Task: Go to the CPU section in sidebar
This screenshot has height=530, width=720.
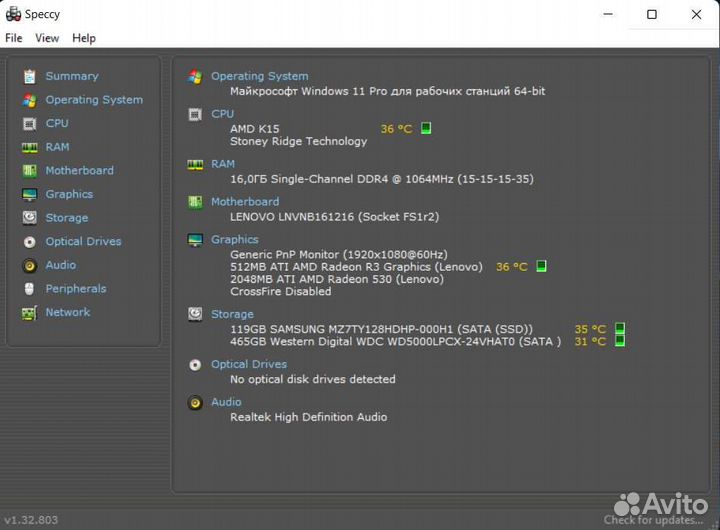Action: click(x=57, y=123)
